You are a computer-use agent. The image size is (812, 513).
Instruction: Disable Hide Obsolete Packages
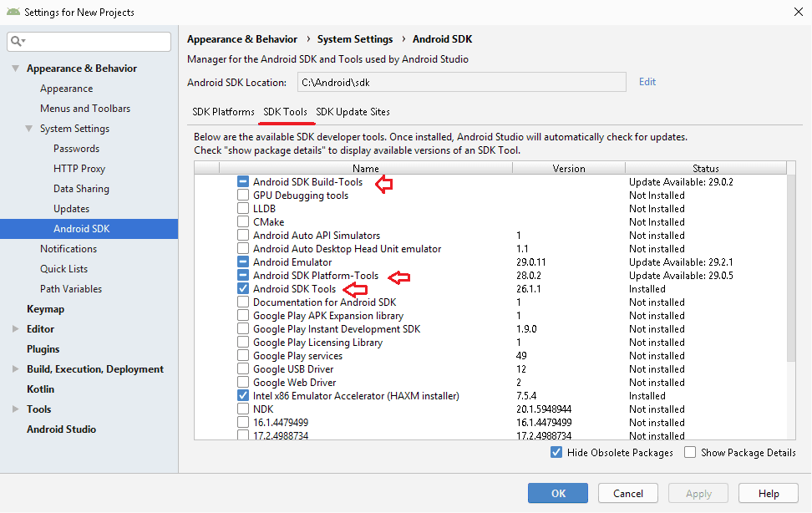(556, 452)
